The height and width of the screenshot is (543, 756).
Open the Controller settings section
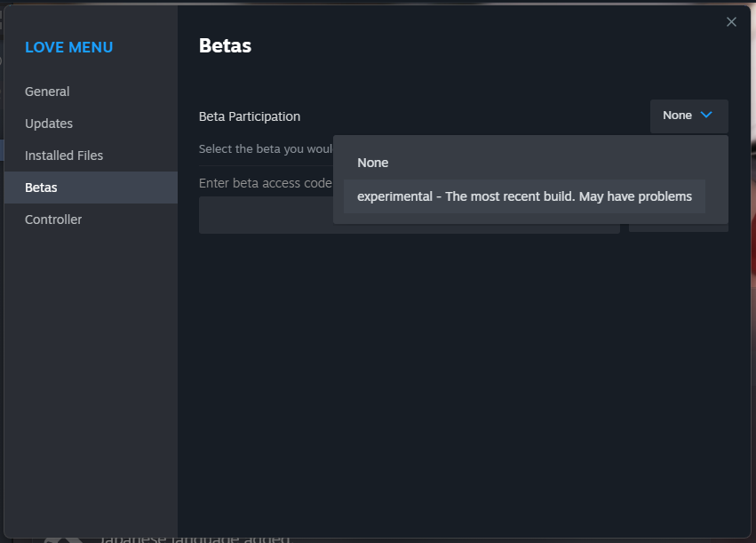tap(52, 219)
